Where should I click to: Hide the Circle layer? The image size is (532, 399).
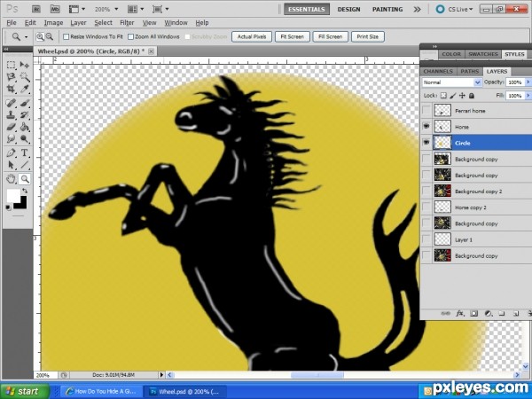[x=426, y=143]
